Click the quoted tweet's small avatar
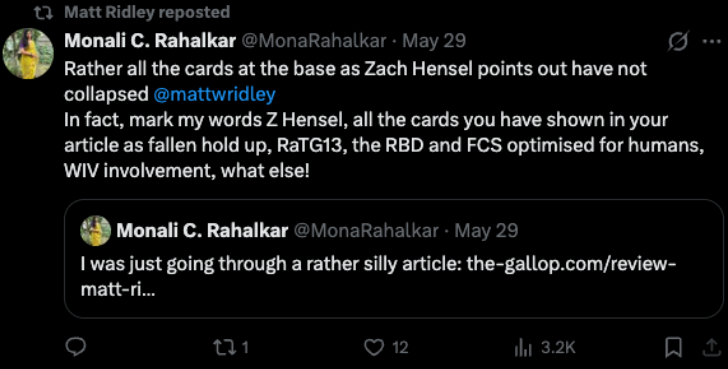Viewport: 728px width, 369px height. pos(96,231)
